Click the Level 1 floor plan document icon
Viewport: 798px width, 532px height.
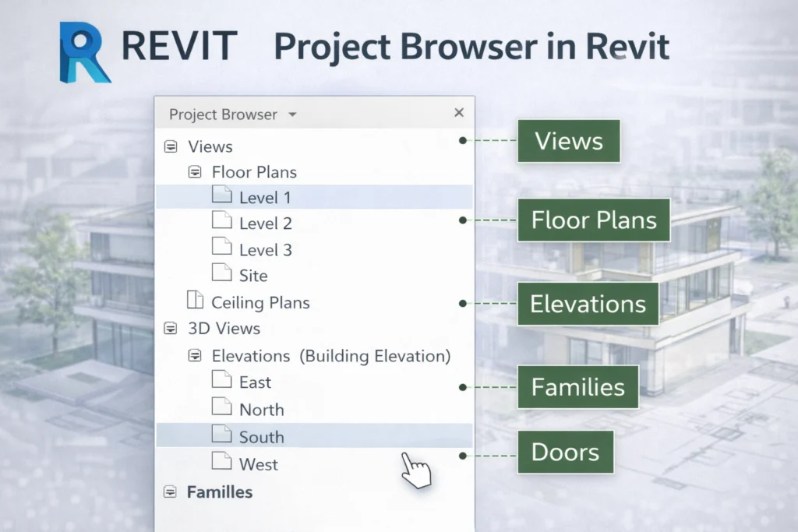click(x=221, y=196)
